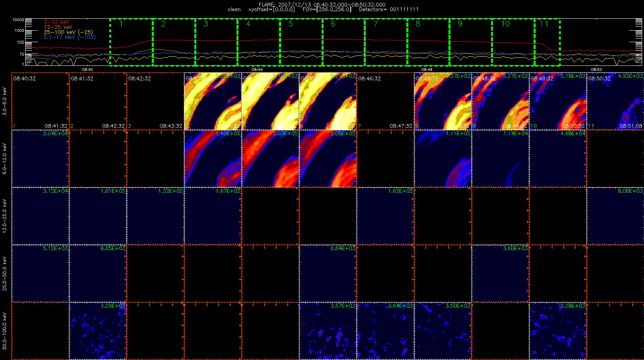The width and height of the screenshot is (644, 360).
Task: Select interval 4 in the light curve plot
Action: coord(259,42)
